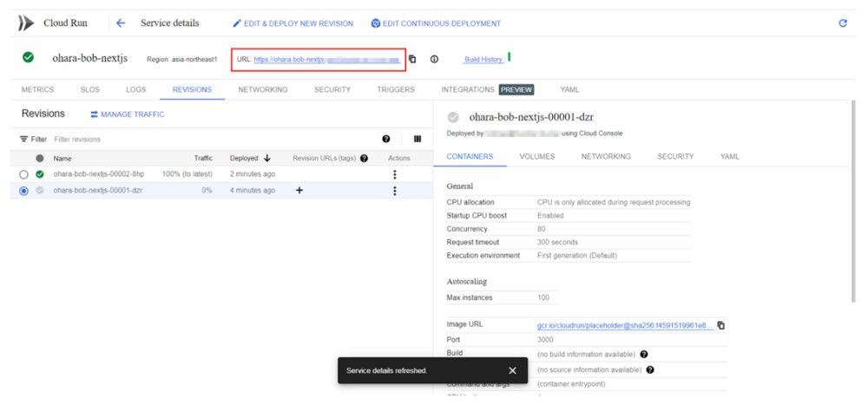Image resolution: width=868 pixels, height=411 pixels.
Task: Click the 2 minutes ago deployed cell
Action: pos(253,174)
